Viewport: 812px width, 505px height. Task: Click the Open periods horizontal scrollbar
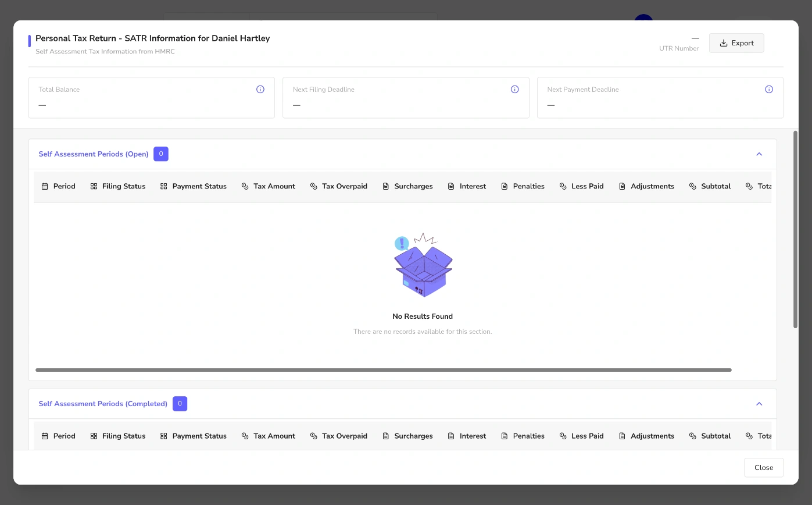click(x=384, y=370)
